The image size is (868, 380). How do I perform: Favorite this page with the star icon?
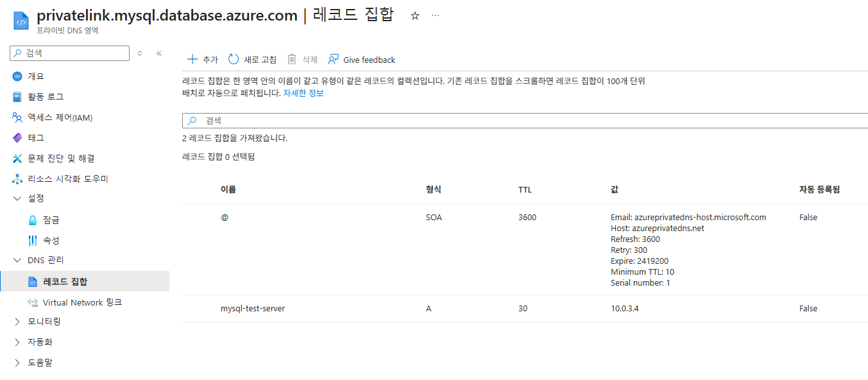[415, 16]
